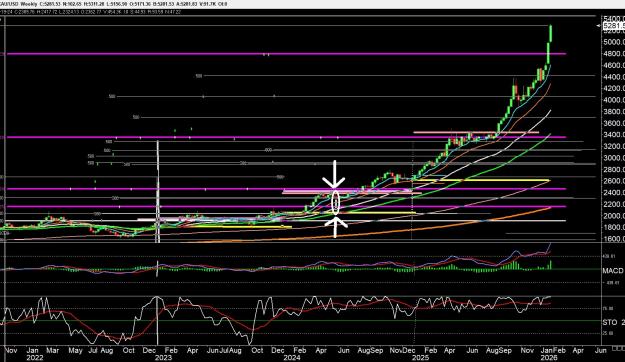Click the 4600 price axis label
Screen dimensions: 625x362
pyautogui.click(x=614, y=65)
